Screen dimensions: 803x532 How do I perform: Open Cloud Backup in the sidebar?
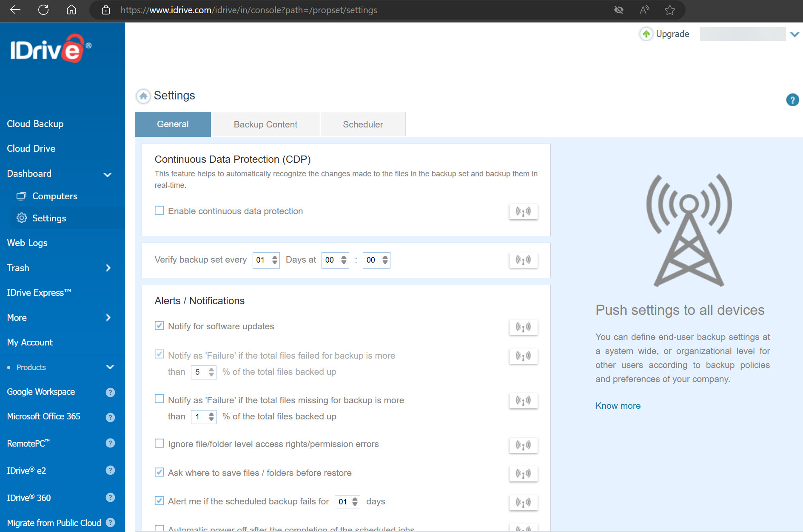[x=35, y=124]
